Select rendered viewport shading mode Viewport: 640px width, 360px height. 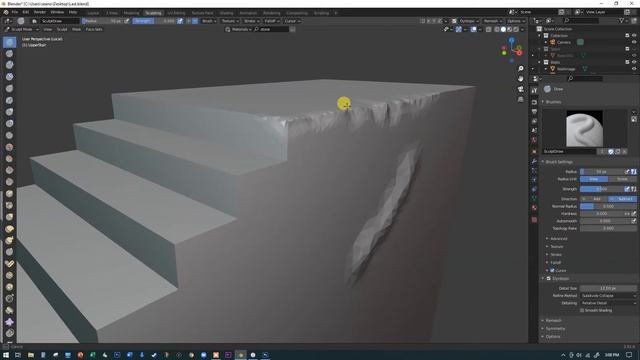click(x=516, y=29)
